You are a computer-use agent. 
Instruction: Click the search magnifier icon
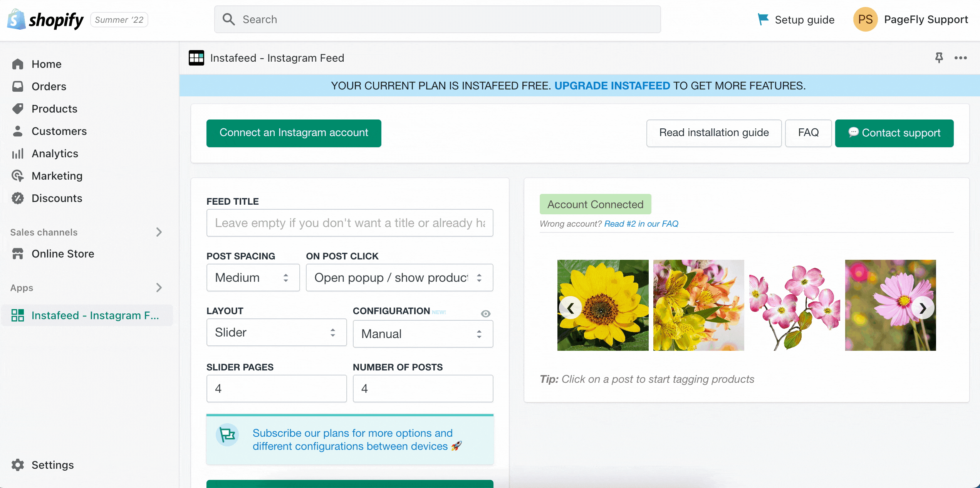(229, 19)
